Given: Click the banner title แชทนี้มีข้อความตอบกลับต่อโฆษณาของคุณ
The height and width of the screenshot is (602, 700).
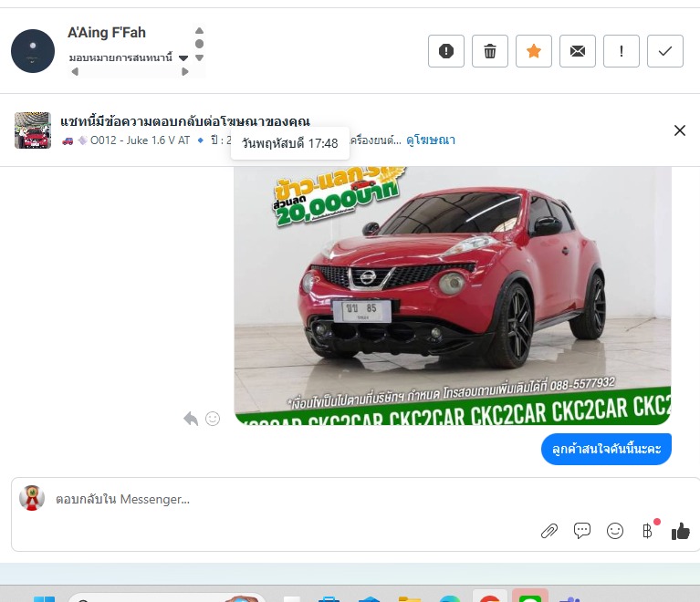Looking at the screenshot, I should click(185, 121).
